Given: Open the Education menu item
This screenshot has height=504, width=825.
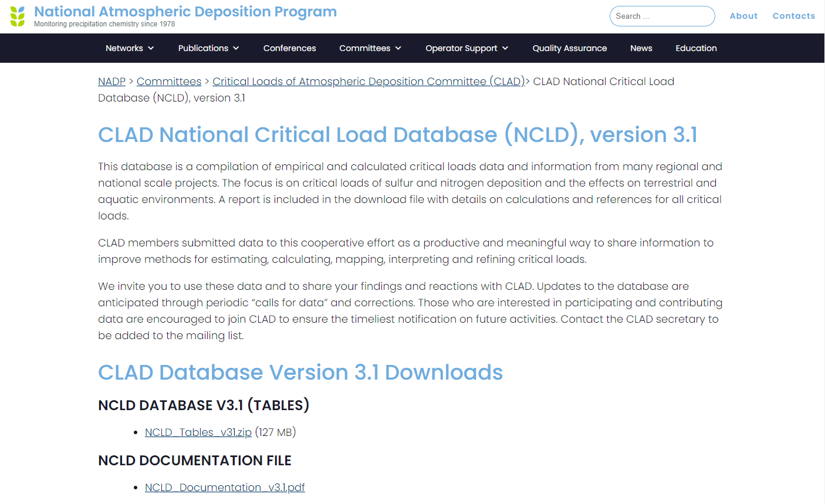Looking at the screenshot, I should pyautogui.click(x=696, y=48).
